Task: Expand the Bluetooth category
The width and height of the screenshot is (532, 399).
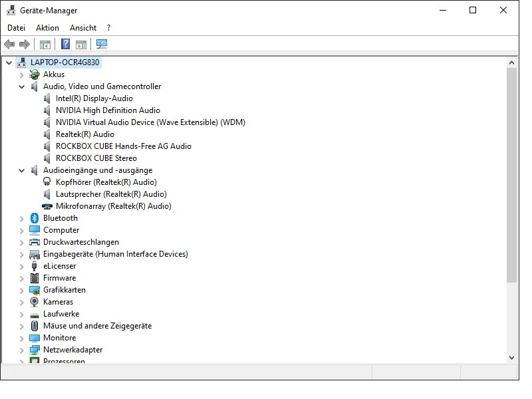Action: pos(22,219)
